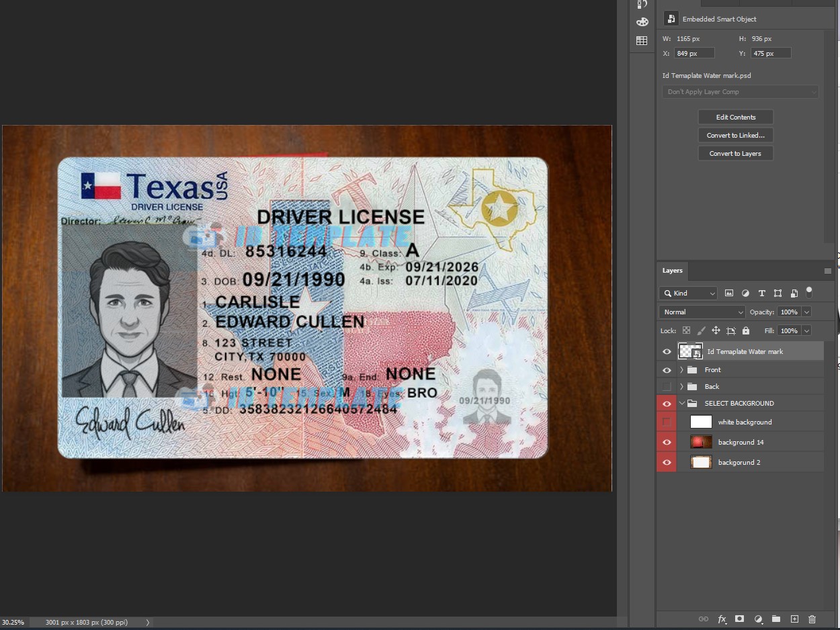Click the white background layer thumbnail
This screenshot has width=840, height=630.
click(701, 422)
